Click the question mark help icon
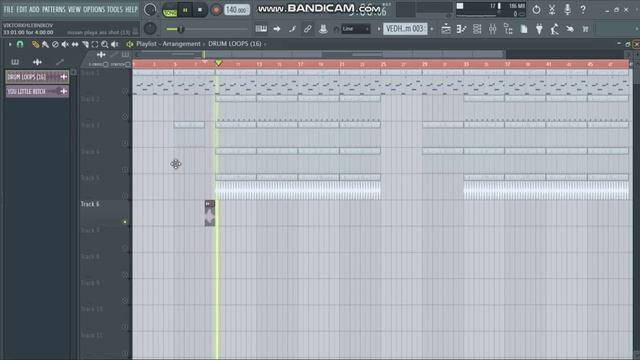 pyautogui.click(x=583, y=10)
